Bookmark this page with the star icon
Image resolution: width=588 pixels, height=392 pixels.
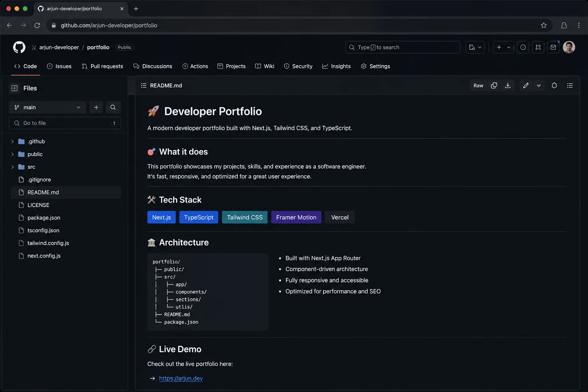[x=544, y=25]
